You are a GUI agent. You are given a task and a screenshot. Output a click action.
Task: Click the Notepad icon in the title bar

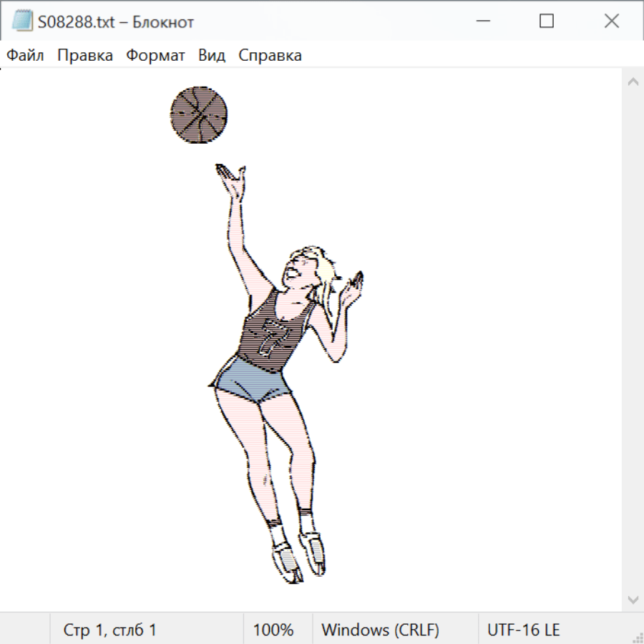[x=22, y=21]
